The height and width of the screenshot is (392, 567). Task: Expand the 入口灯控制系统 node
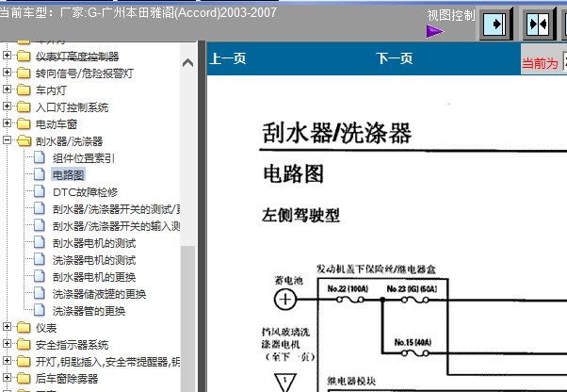tap(7, 106)
